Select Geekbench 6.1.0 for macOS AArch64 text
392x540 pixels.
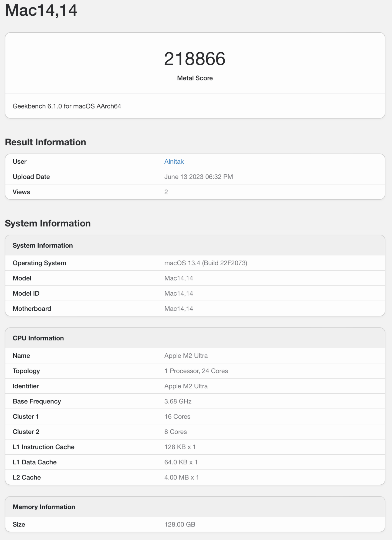[67, 106]
